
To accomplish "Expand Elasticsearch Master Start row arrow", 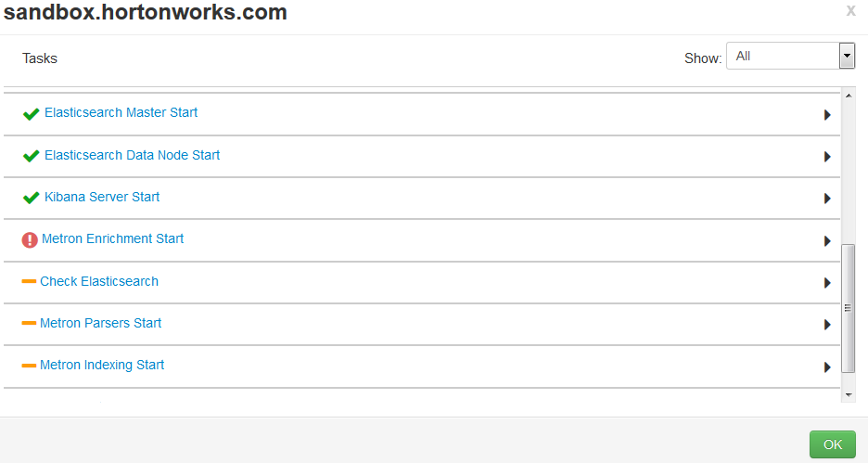I will pos(826,115).
